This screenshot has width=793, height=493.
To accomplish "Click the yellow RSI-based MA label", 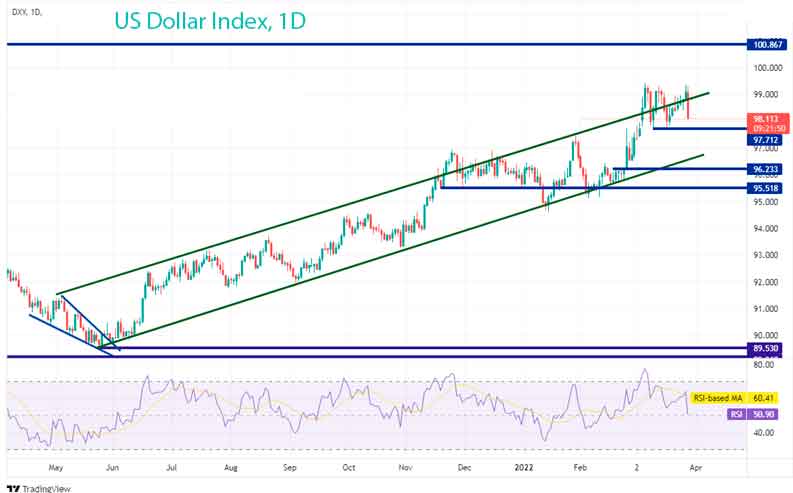I will coord(718,397).
